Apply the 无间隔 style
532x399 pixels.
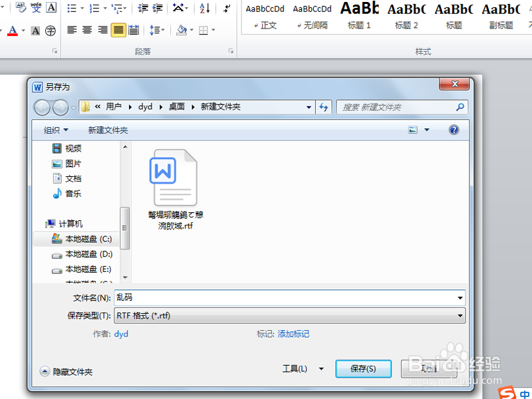tap(312, 16)
